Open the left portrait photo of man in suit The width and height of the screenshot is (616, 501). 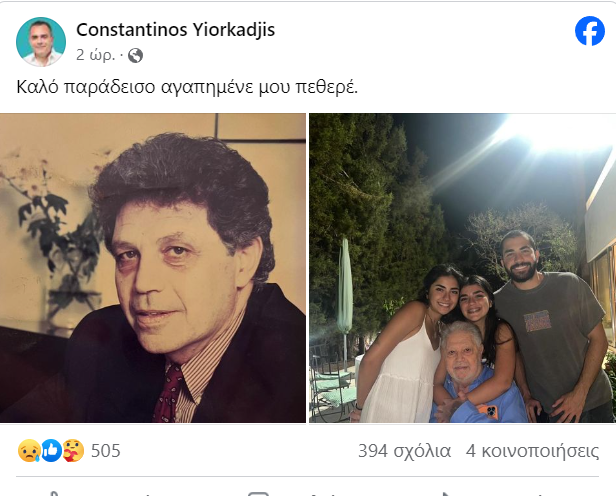(x=153, y=268)
